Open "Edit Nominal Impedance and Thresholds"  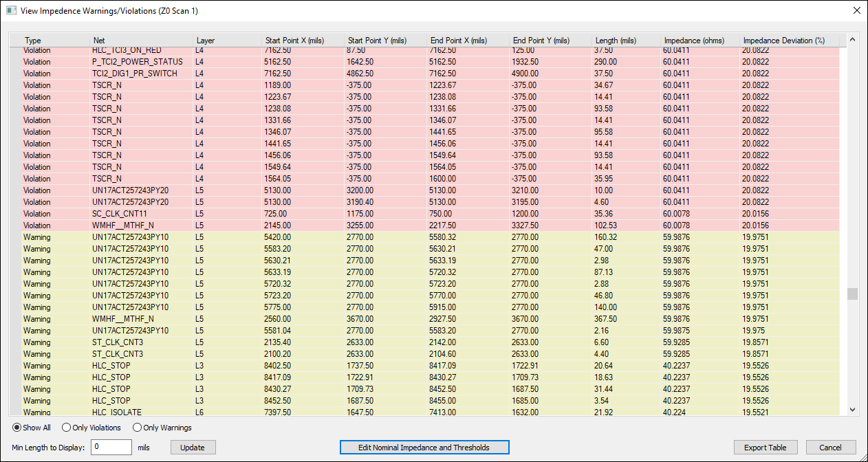point(424,447)
